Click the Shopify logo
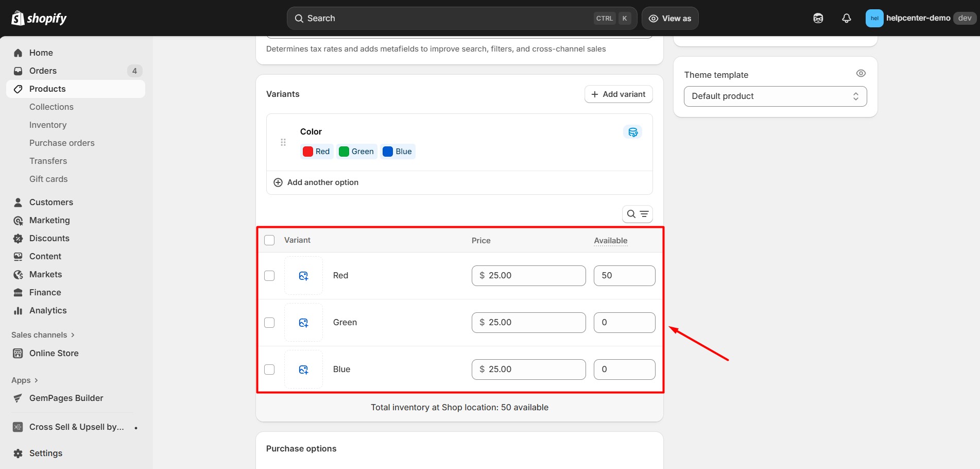The height and width of the screenshot is (469, 980). [39, 18]
